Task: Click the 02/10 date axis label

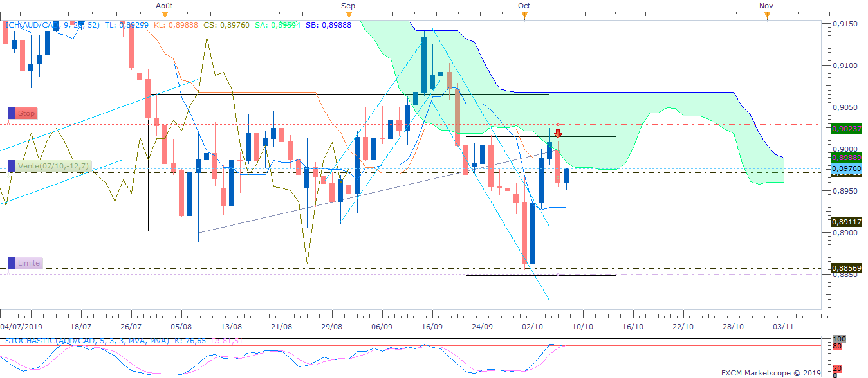Action: pyautogui.click(x=533, y=326)
